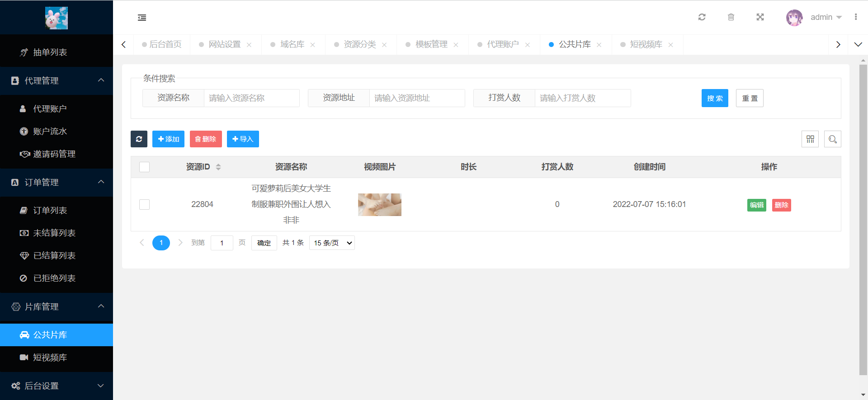Viewport: 868px width, 400px height.
Task: Collapse the 订单管理 sidebar section
Action: (x=57, y=182)
